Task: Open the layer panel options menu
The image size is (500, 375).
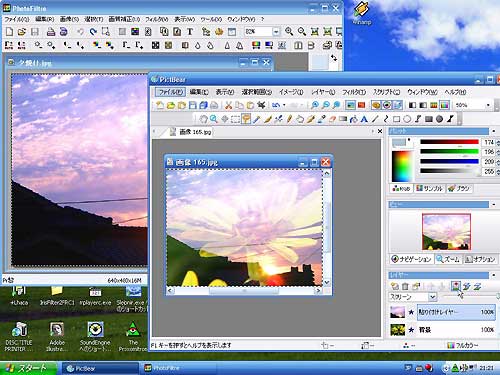Action: (x=494, y=275)
